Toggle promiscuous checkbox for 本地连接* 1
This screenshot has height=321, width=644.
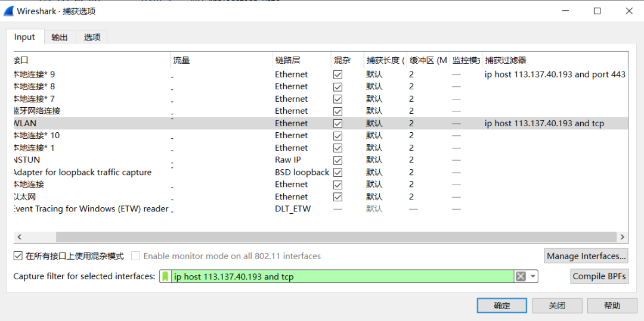(x=338, y=148)
